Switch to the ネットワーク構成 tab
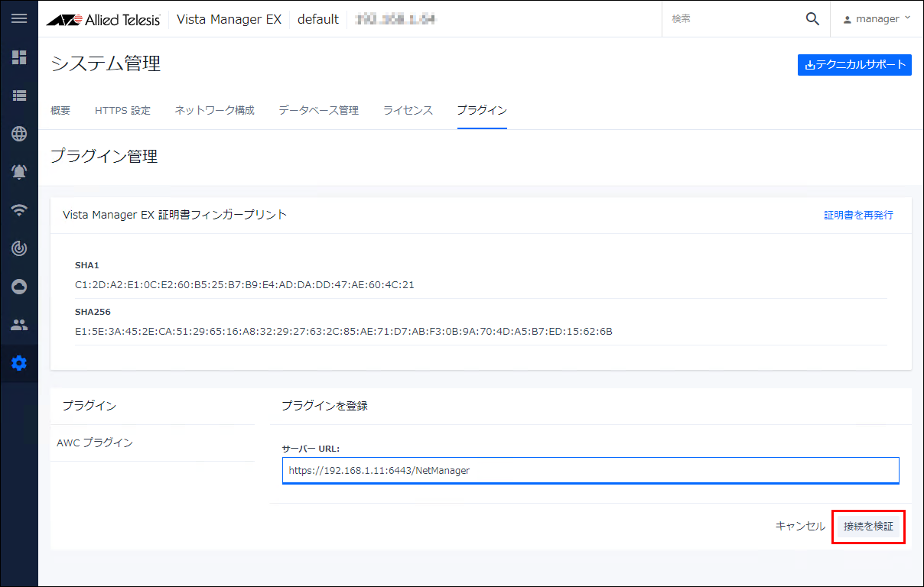924x587 pixels. pos(214,110)
